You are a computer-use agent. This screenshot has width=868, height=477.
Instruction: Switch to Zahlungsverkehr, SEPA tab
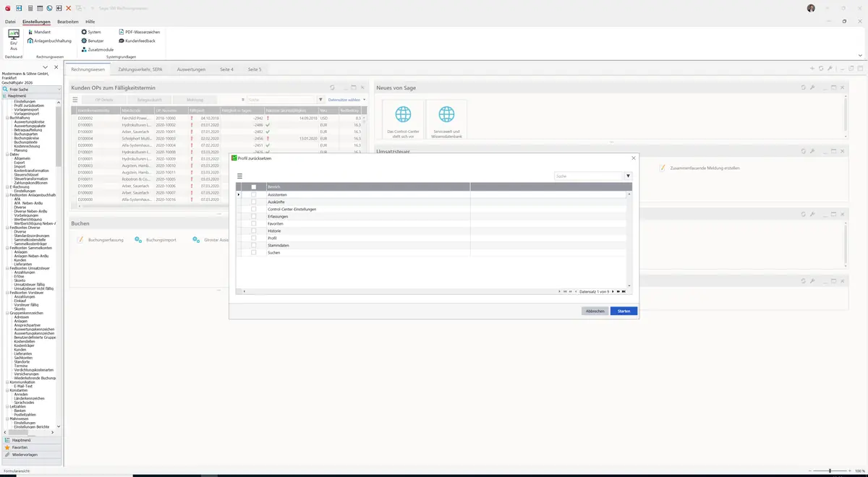141,69
